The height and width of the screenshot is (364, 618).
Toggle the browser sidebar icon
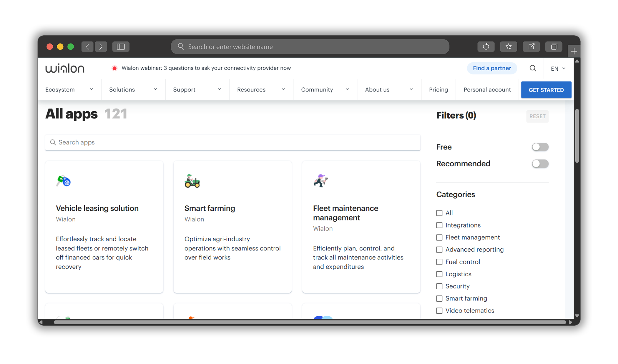(x=121, y=46)
